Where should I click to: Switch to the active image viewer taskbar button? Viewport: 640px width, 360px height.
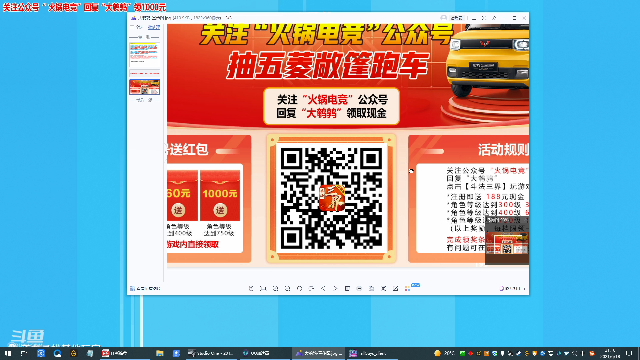(318, 353)
